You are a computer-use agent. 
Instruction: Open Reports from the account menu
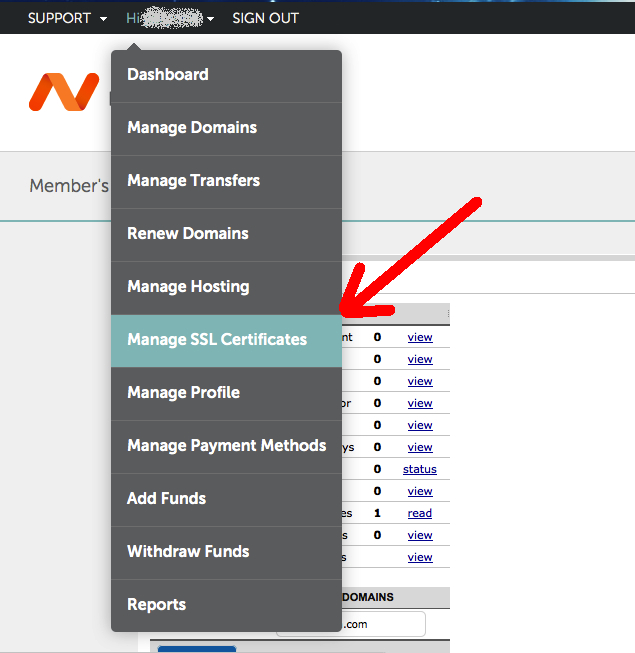(227, 605)
